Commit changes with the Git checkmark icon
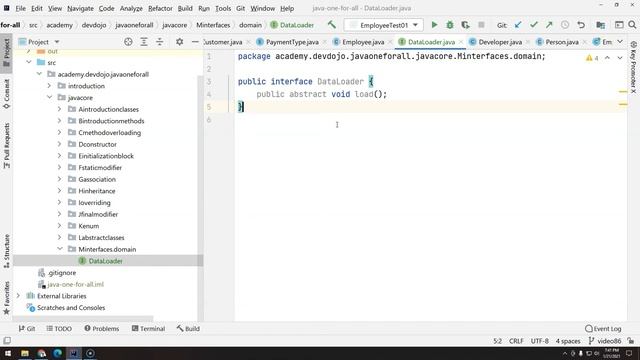The width and height of the screenshot is (640, 360). point(533,25)
